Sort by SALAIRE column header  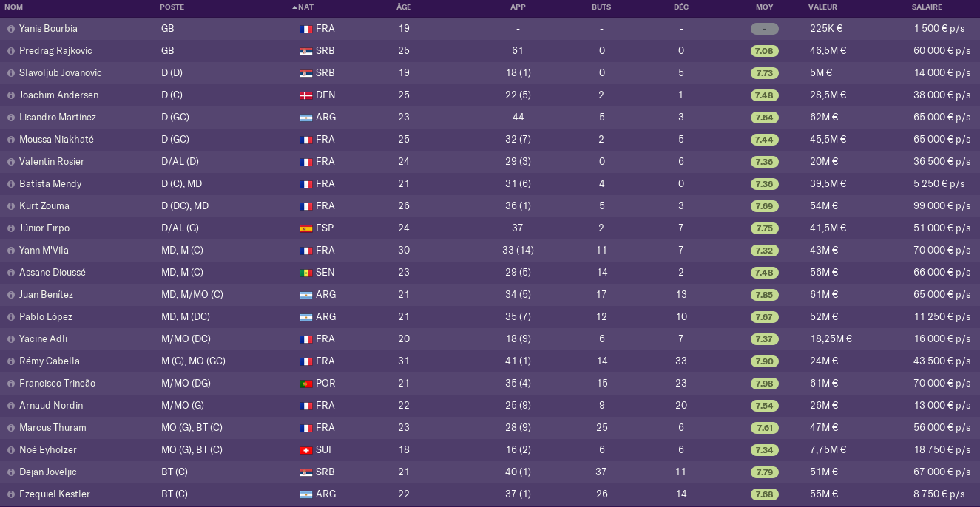[x=927, y=7]
